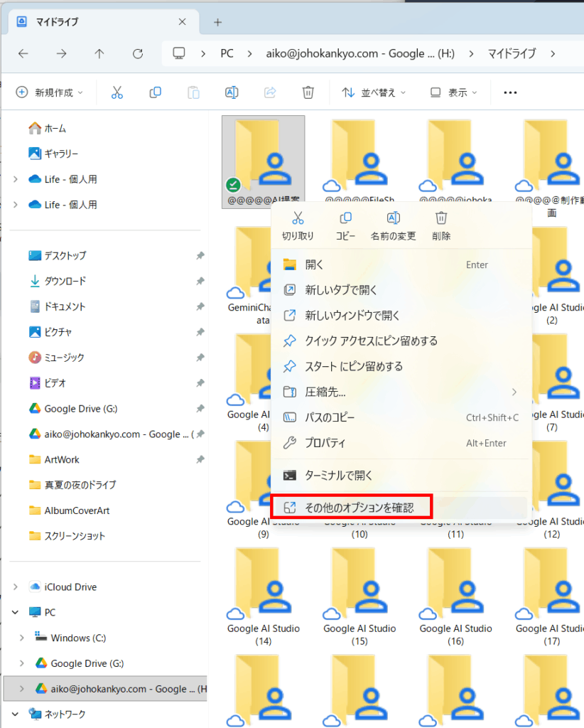Screen dimensions: 584x728
Task: Expand the Windows (C:) drive node
Action: pos(22,638)
